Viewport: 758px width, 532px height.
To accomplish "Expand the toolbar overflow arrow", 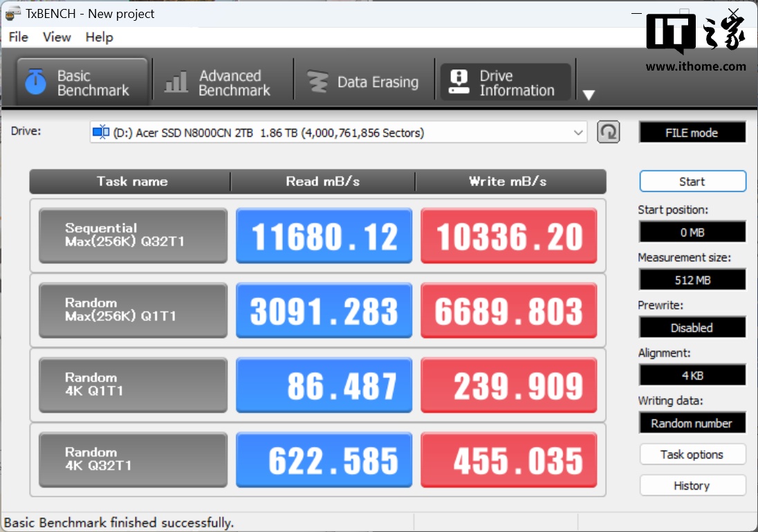I will [x=589, y=95].
